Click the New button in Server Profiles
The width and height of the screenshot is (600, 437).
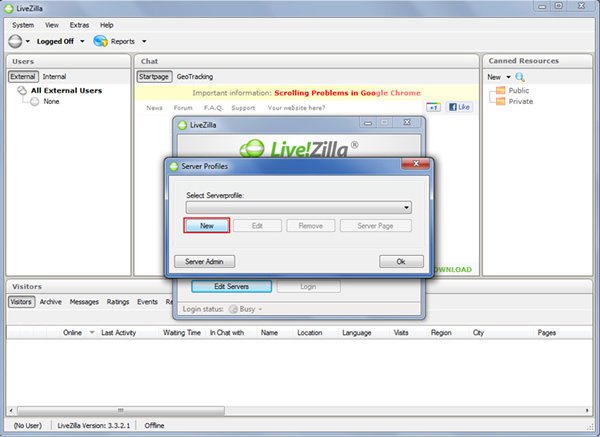coord(207,225)
